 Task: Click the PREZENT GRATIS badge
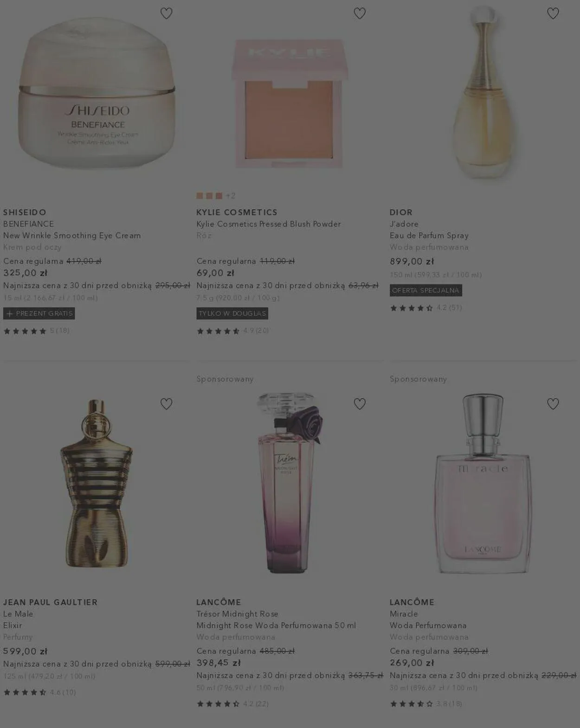click(x=39, y=314)
